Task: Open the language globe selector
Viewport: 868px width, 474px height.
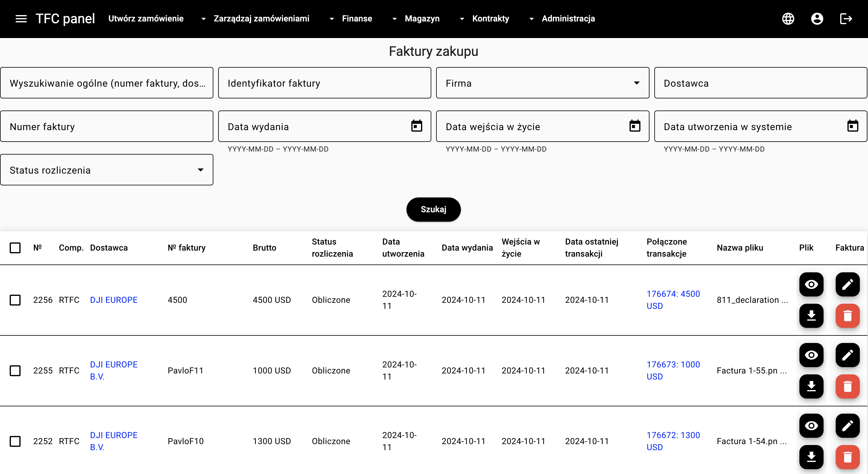Action: tap(788, 19)
